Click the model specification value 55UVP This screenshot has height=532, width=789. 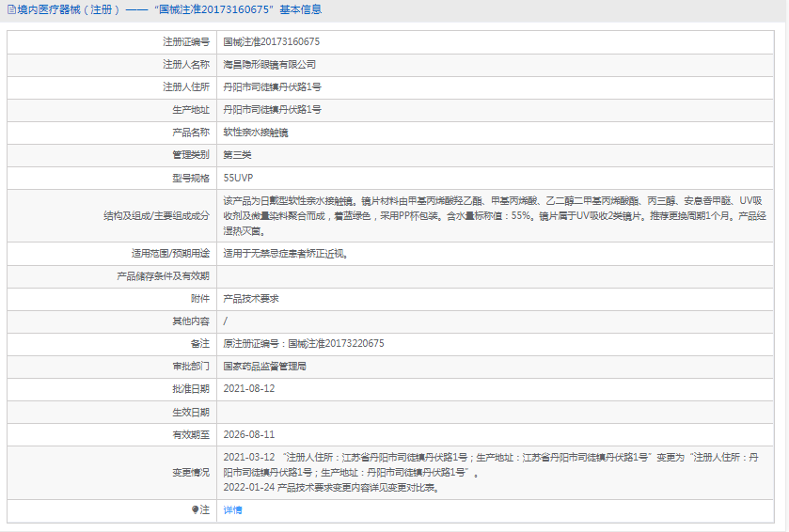(238, 178)
